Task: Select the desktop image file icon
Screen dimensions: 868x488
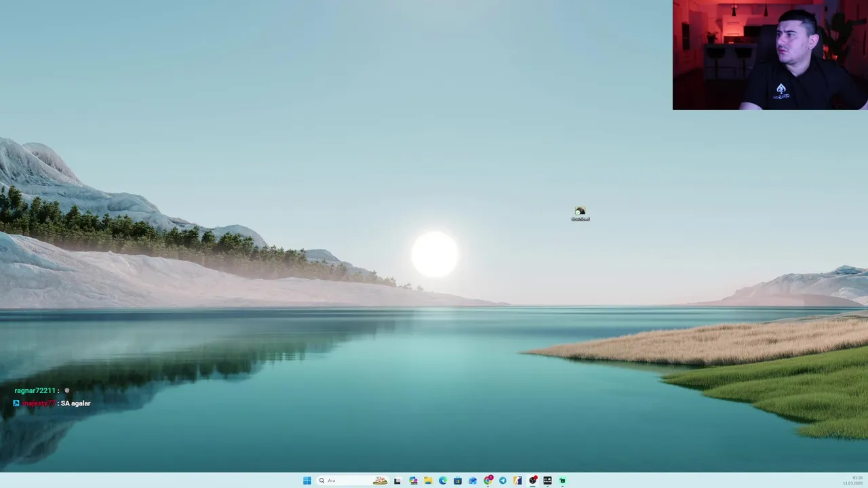Action: [x=580, y=214]
